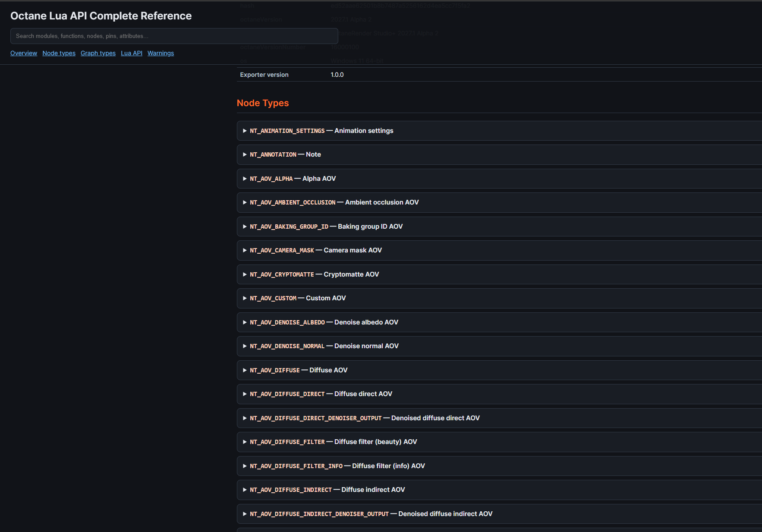Click the Diffuse filter (beauty) AOV label
Screen dimensions: 762x532
[x=376, y=442]
